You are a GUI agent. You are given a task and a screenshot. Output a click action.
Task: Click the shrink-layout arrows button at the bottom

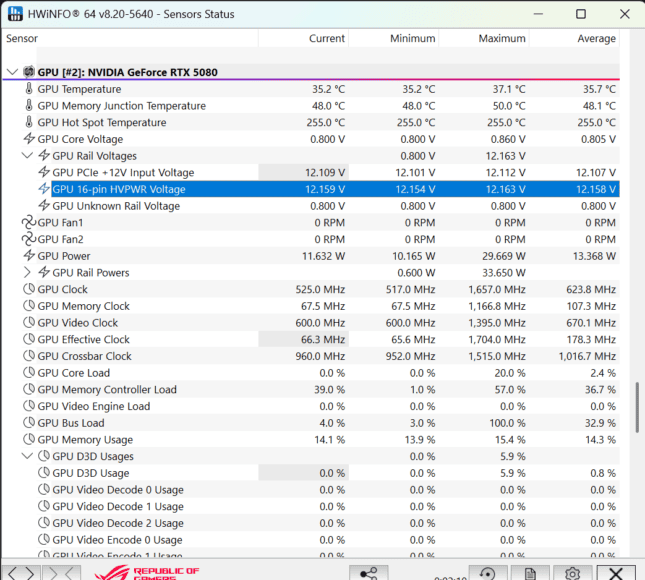[63, 573]
